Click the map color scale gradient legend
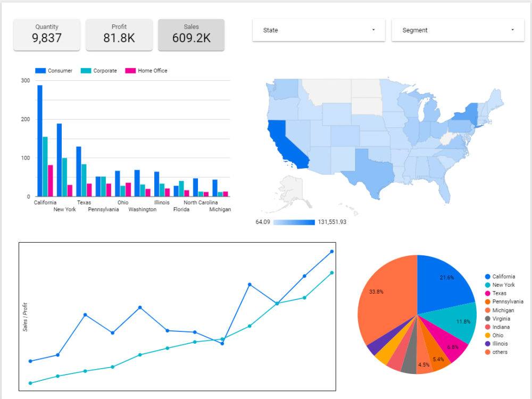532x399 pixels. [294, 220]
